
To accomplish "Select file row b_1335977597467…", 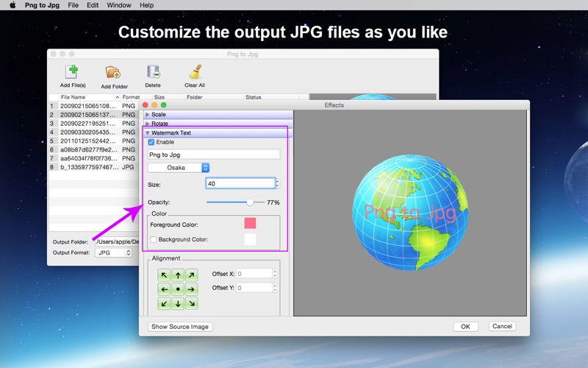I will tap(94, 167).
